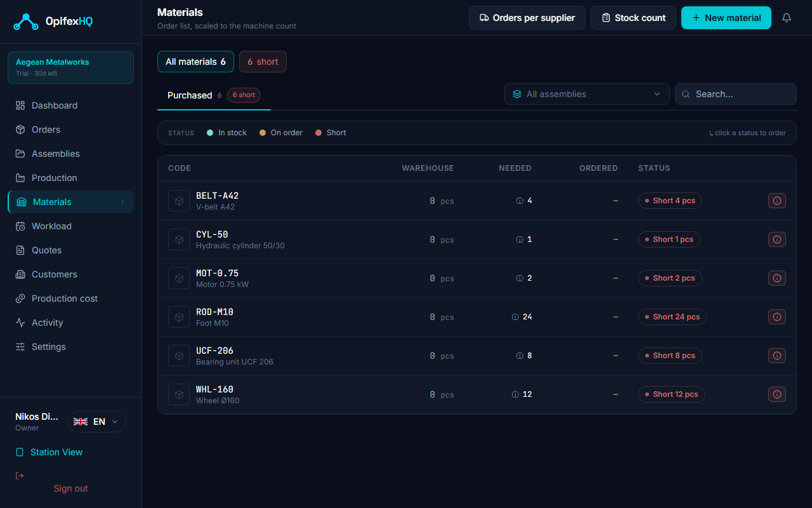The width and height of the screenshot is (812, 508).
Task: Click the Bearing unit UCF 206 text
Action: [235, 362]
